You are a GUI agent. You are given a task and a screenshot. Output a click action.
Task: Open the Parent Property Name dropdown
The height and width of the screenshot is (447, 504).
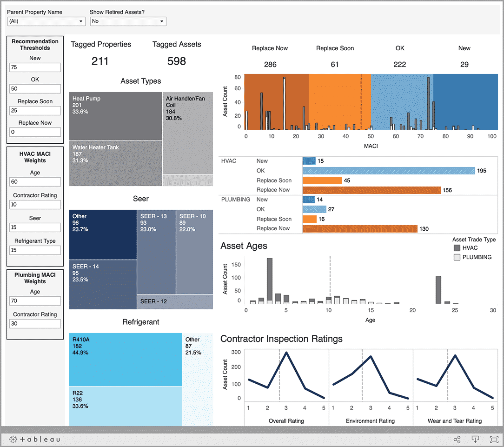click(x=46, y=21)
